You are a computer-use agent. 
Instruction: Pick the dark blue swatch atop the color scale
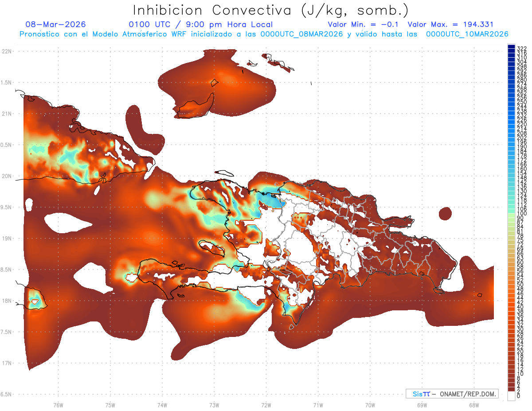(511, 47)
